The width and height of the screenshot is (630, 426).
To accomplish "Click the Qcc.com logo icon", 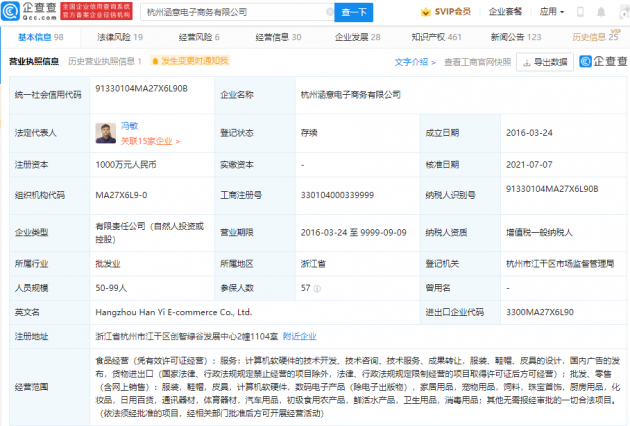I will (x=10, y=11).
